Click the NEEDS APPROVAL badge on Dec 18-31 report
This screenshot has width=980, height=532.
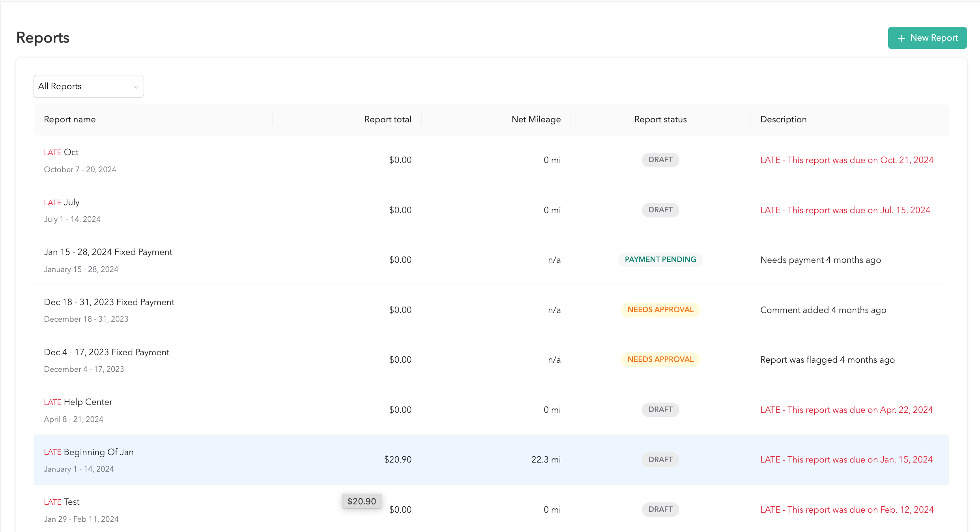(660, 309)
